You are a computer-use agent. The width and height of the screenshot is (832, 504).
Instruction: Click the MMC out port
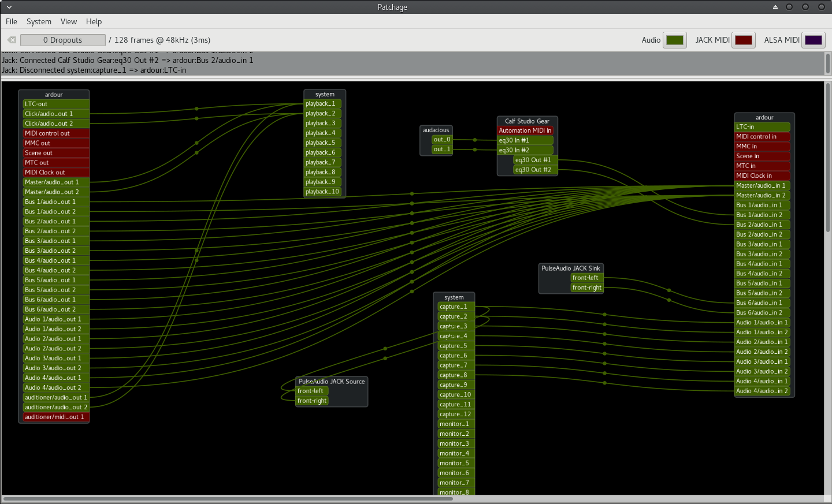(x=56, y=143)
